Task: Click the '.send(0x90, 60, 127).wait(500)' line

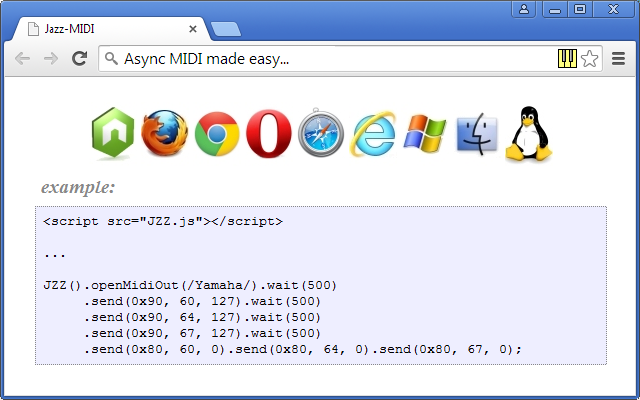Action: (202, 301)
